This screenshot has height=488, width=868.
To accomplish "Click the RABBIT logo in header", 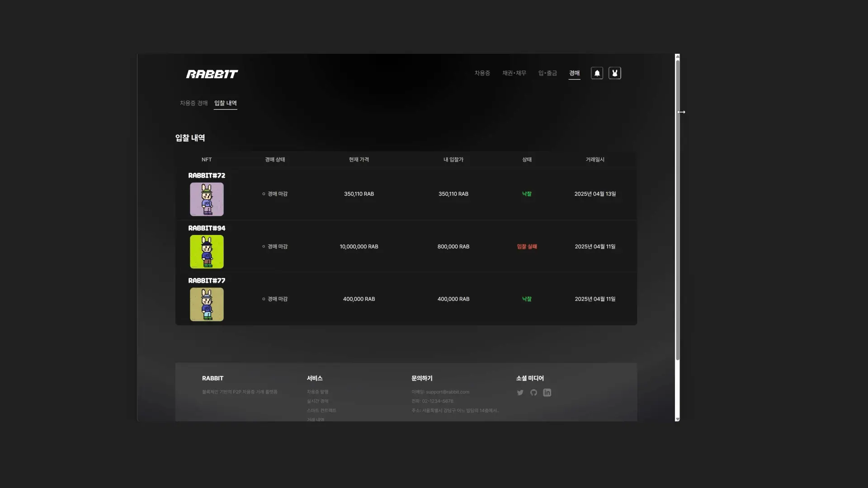I will pyautogui.click(x=212, y=74).
